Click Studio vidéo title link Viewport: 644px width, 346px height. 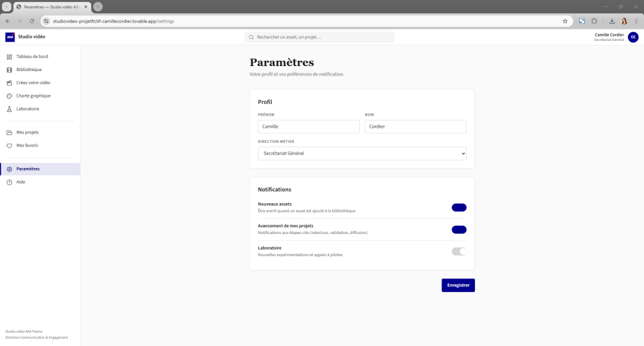(31, 37)
